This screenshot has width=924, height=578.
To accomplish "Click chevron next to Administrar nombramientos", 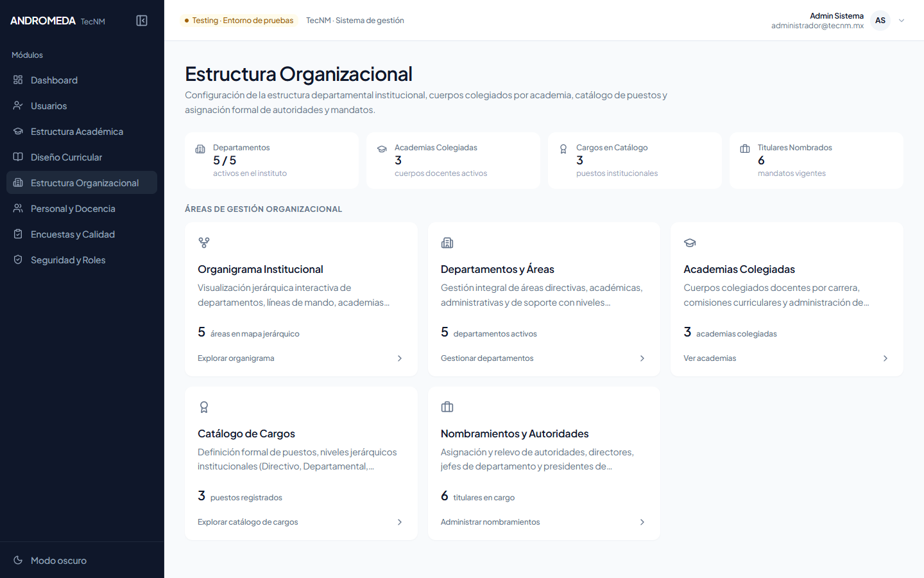I will click(642, 522).
